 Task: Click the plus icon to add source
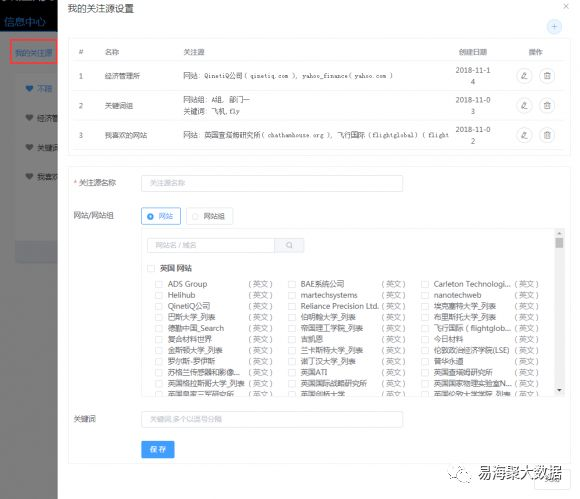coord(554,27)
